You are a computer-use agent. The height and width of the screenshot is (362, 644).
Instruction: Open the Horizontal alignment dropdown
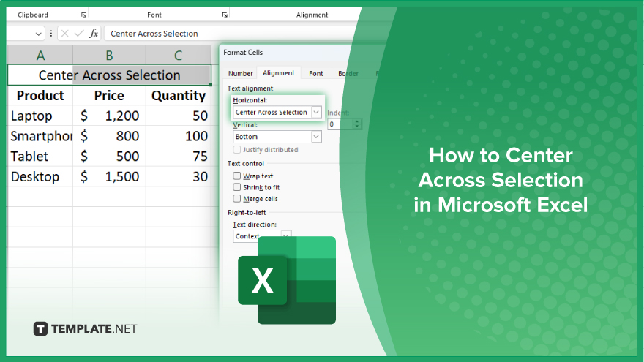(277, 112)
